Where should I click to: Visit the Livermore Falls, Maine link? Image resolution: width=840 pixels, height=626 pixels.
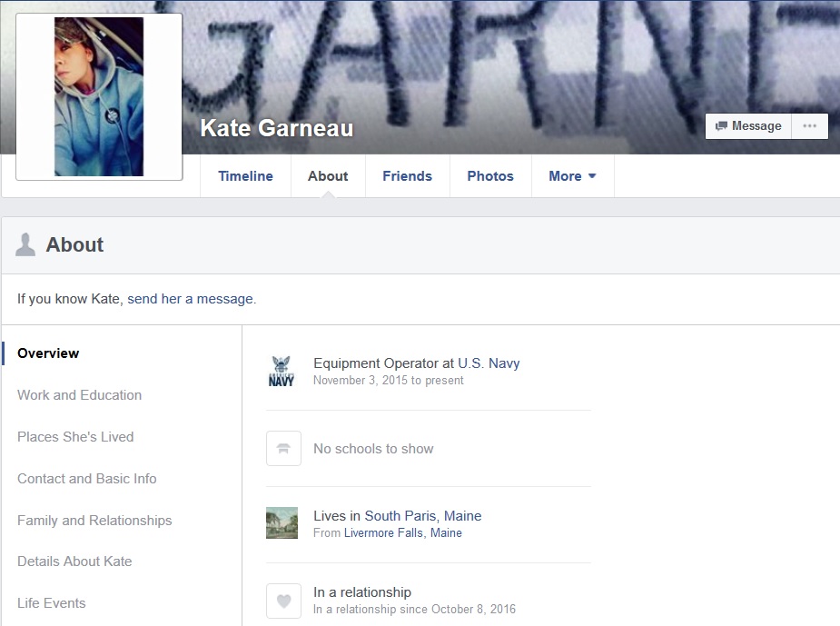[x=402, y=533]
